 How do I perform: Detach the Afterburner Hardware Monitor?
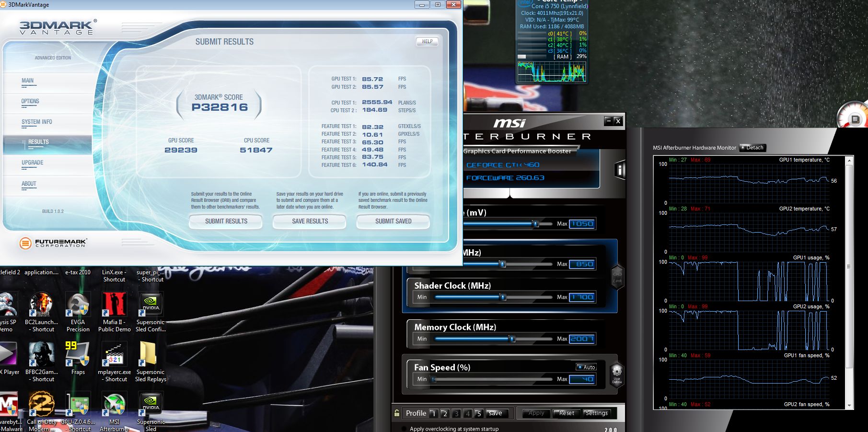tap(752, 148)
